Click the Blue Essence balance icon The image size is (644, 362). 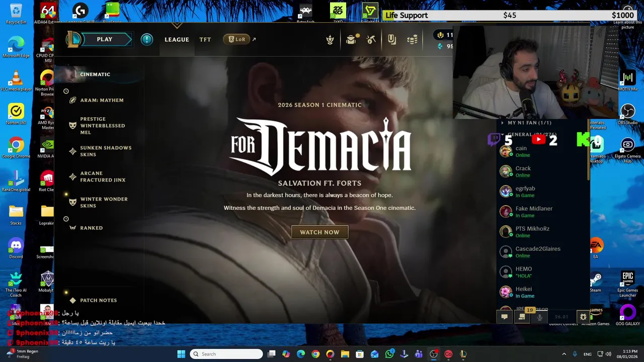pyautogui.click(x=440, y=46)
